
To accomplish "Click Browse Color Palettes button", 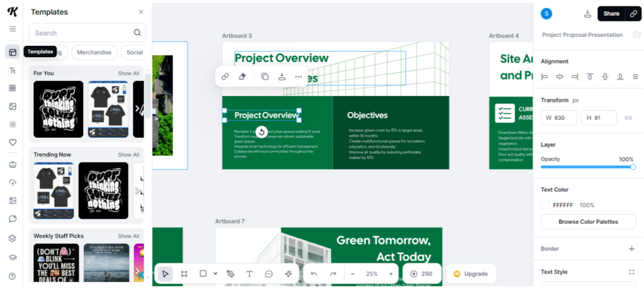I will coord(588,222).
